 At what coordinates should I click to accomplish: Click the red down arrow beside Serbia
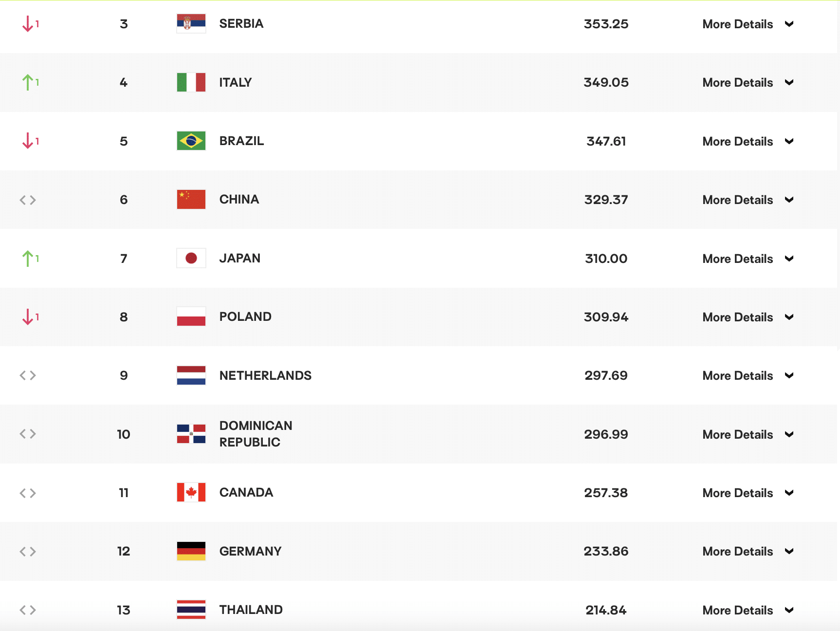tap(28, 23)
